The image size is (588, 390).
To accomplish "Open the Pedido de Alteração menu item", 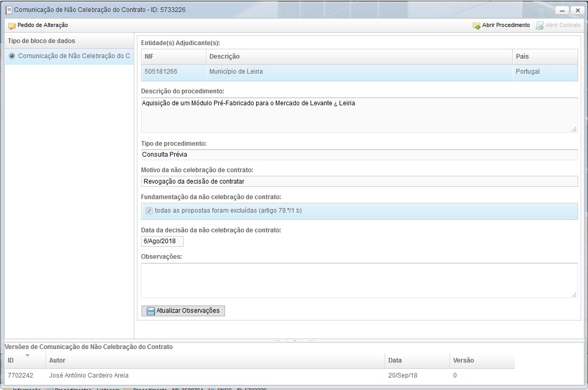I will click(x=42, y=25).
